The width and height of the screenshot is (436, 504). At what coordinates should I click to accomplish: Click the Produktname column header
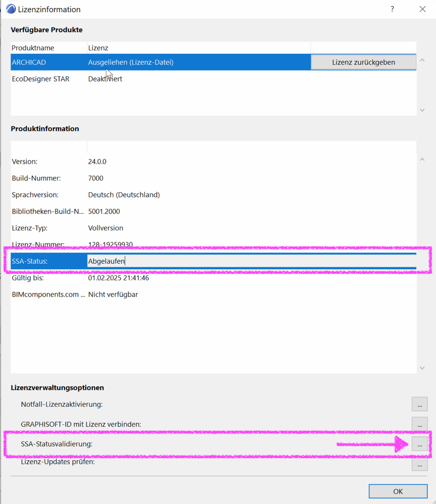pos(49,48)
